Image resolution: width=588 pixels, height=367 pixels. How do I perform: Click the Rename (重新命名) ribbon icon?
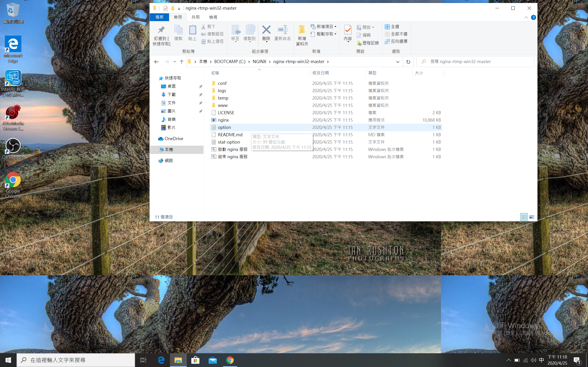tap(282, 30)
